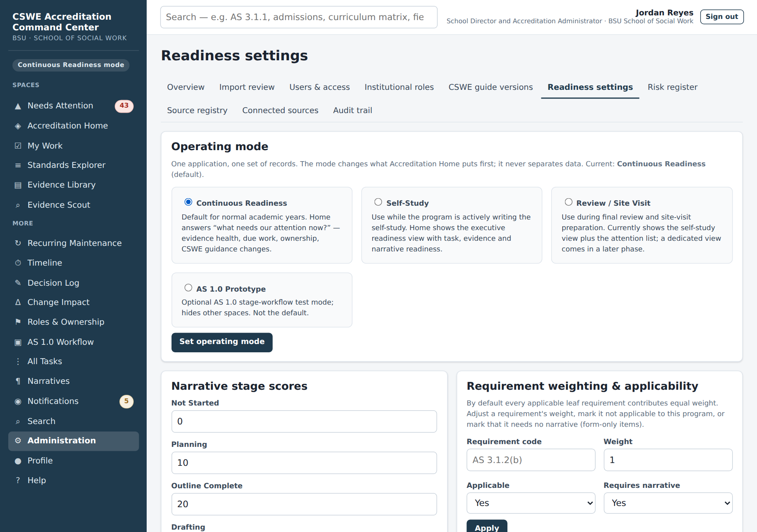Click the Jordan Reyes user name
The width and height of the screenshot is (757, 532).
pos(664,13)
